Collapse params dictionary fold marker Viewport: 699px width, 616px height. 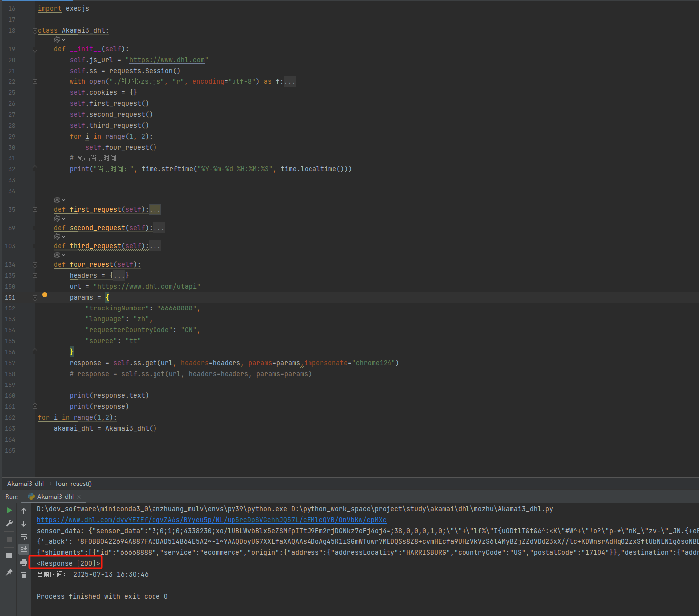tap(35, 298)
